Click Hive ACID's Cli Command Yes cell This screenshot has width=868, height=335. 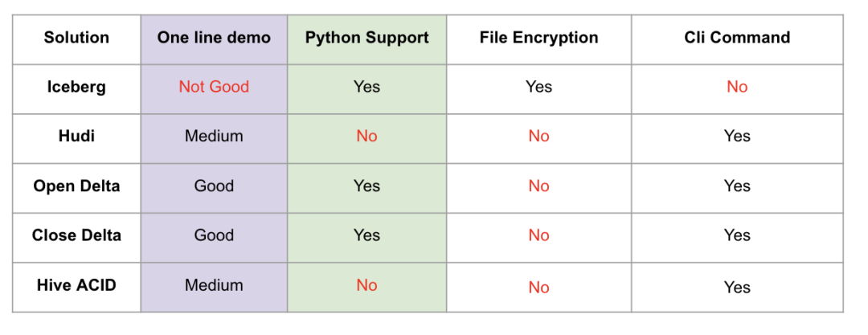click(737, 288)
